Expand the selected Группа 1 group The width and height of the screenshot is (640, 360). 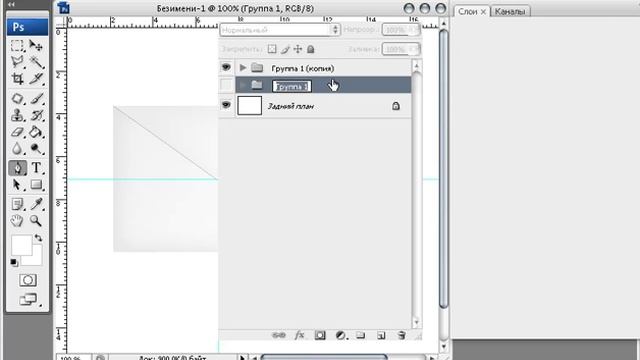(x=243, y=85)
